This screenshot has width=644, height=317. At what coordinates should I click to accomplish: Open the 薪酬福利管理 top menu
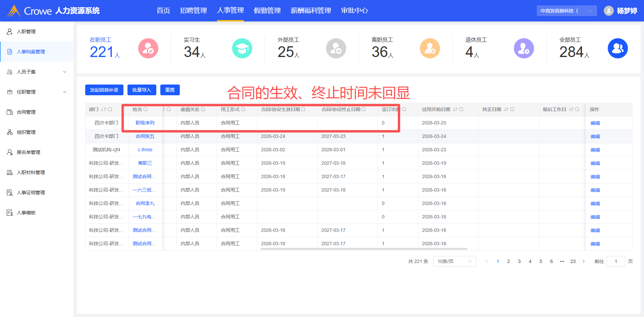tap(311, 11)
